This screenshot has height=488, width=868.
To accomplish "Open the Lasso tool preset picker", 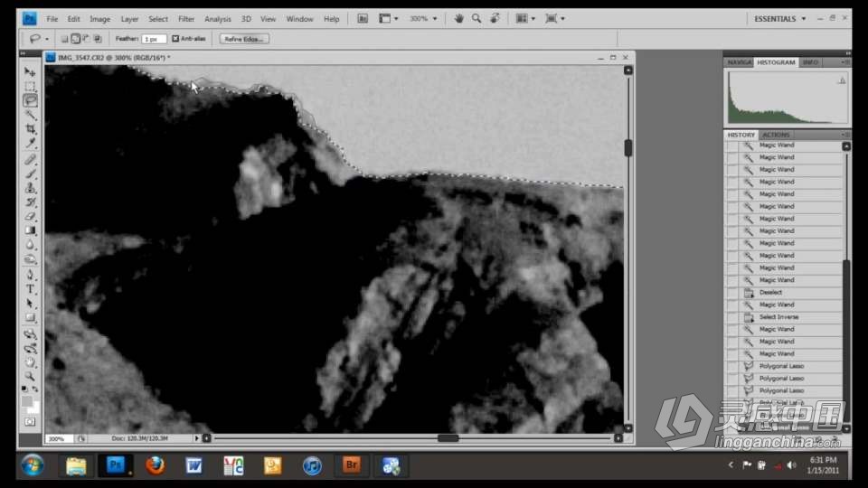I will coord(38,39).
